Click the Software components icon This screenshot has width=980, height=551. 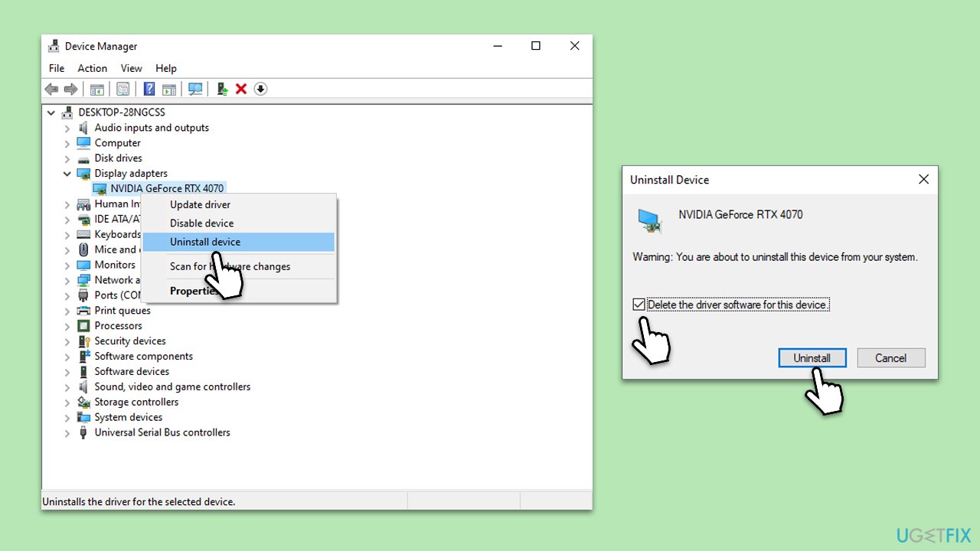coord(83,357)
